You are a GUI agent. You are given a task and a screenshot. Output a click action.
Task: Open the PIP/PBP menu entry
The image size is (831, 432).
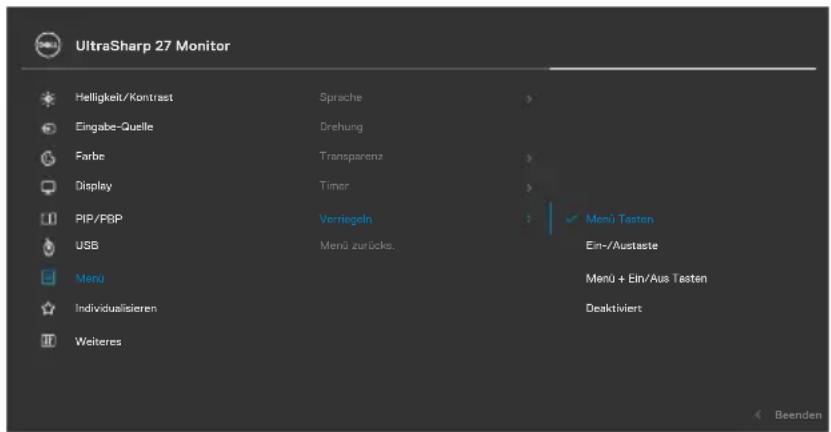pyautogui.click(x=99, y=219)
